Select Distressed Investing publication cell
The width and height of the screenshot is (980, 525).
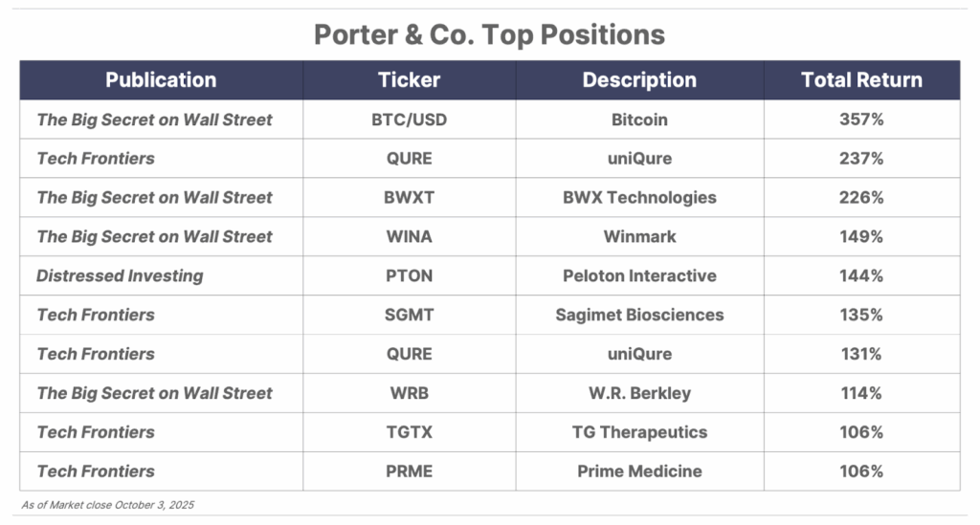tap(120, 276)
